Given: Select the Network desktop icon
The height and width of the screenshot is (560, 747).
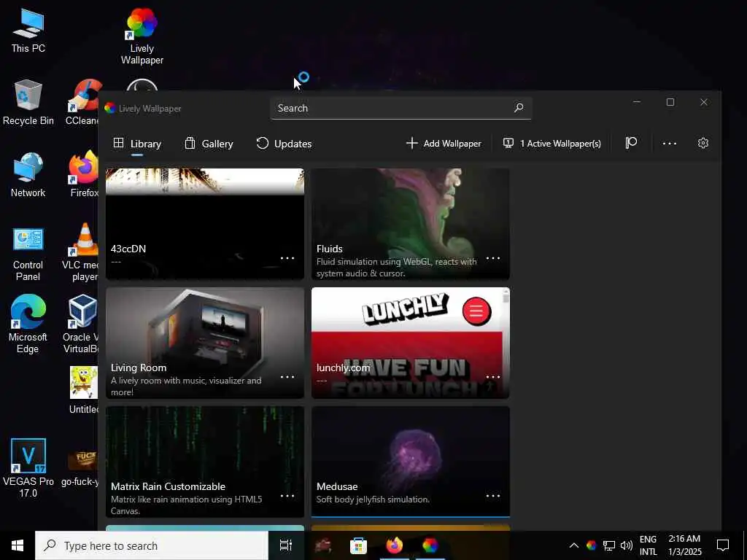Looking at the screenshot, I should 28,175.
